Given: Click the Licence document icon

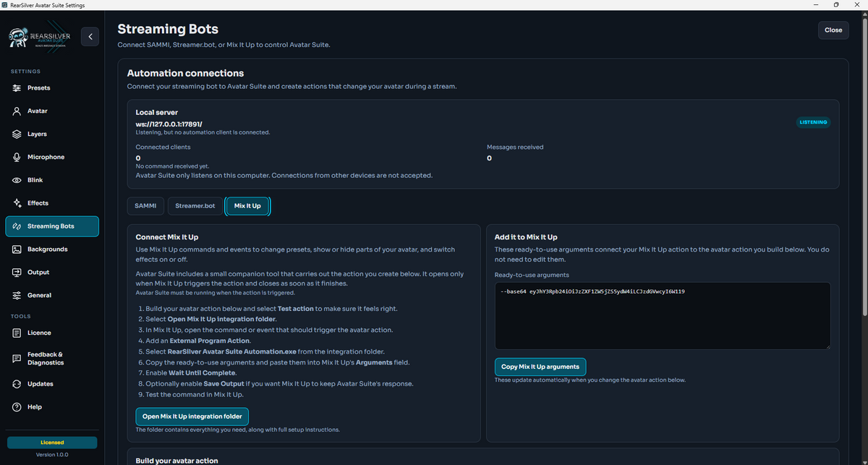Looking at the screenshot, I should pos(17,333).
